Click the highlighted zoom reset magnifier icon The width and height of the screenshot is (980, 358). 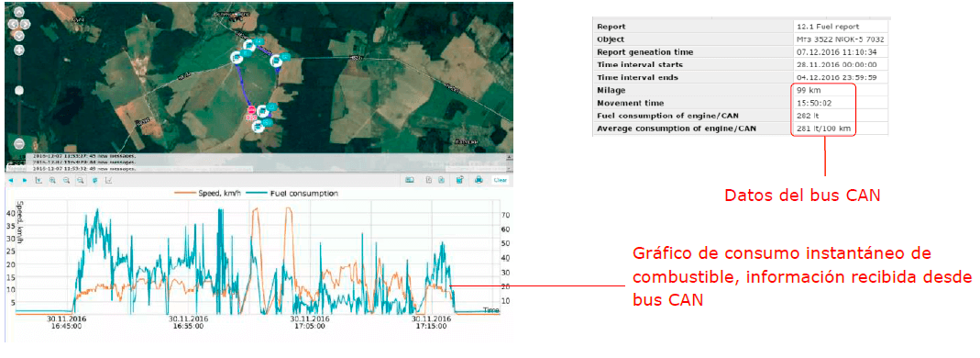click(x=81, y=180)
